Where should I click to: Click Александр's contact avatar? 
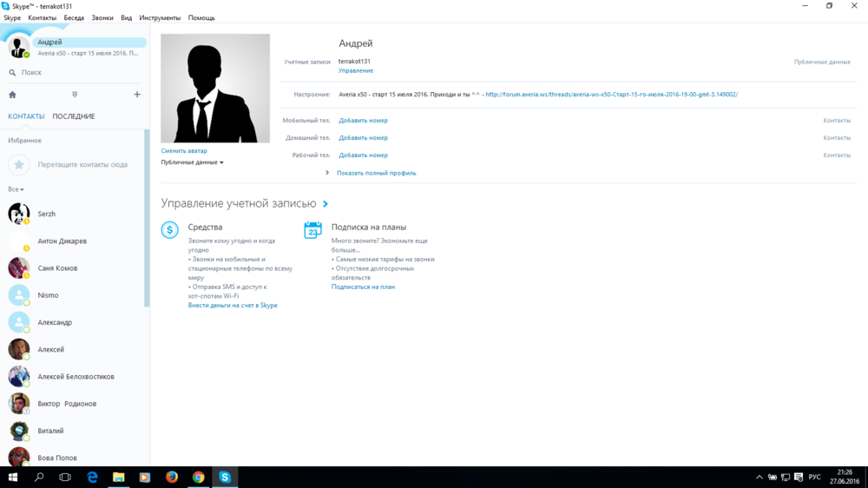pyautogui.click(x=18, y=322)
